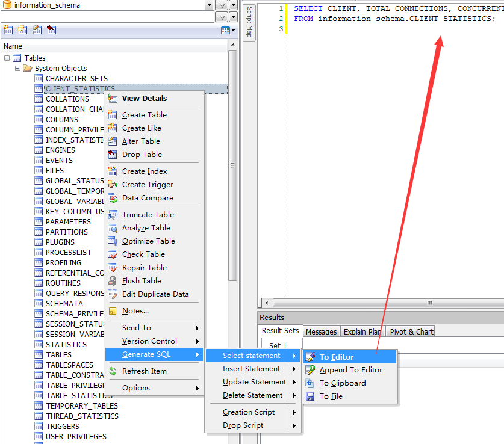Switch to the Messages tab
This screenshot has height=444, width=504.
coord(321,332)
